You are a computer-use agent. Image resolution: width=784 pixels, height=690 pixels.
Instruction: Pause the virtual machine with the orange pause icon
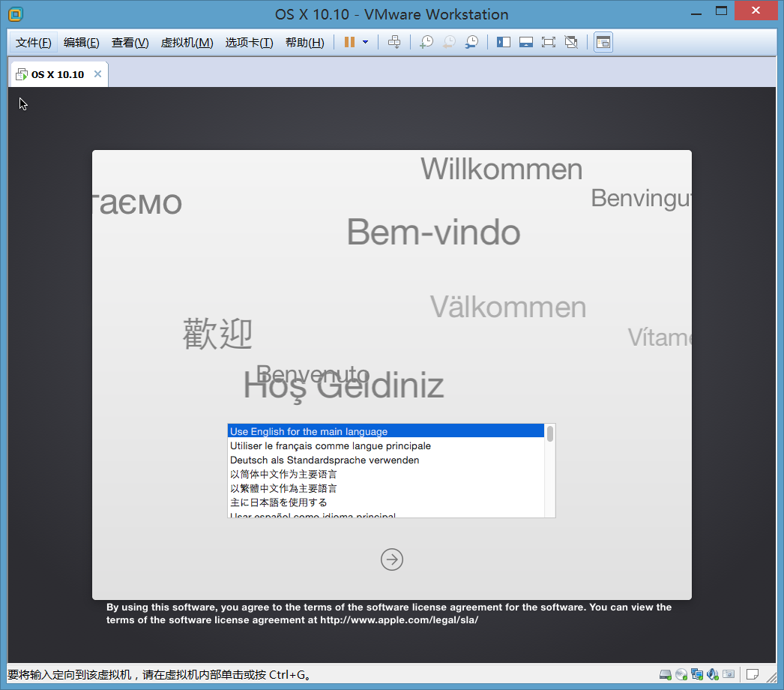click(349, 42)
